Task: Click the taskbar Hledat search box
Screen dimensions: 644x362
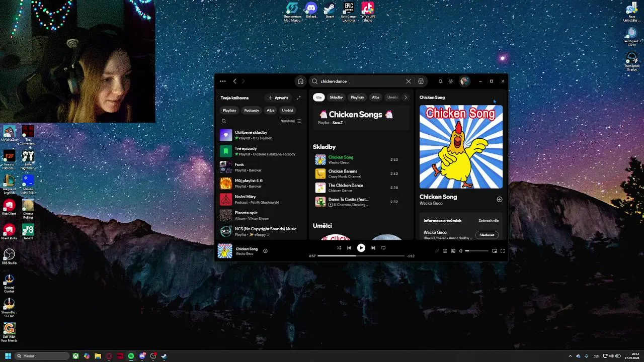Action: [42, 356]
